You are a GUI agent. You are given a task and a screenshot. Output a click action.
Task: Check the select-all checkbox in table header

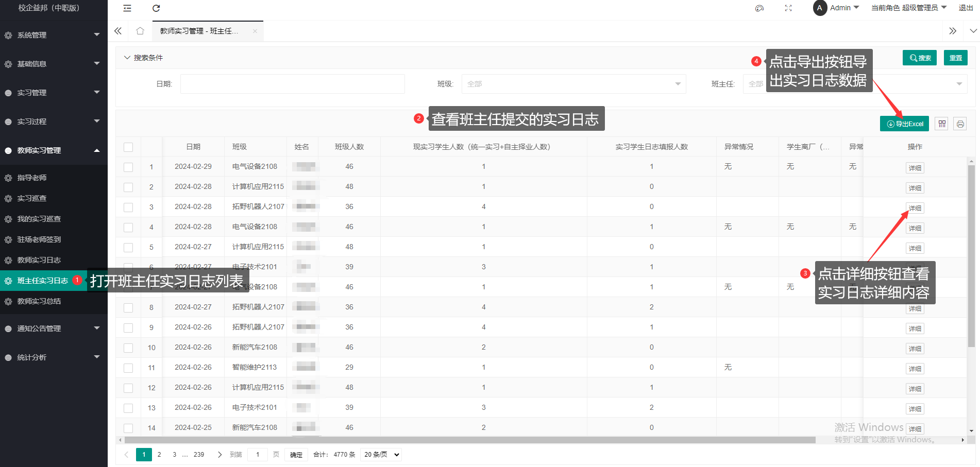click(x=128, y=147)
